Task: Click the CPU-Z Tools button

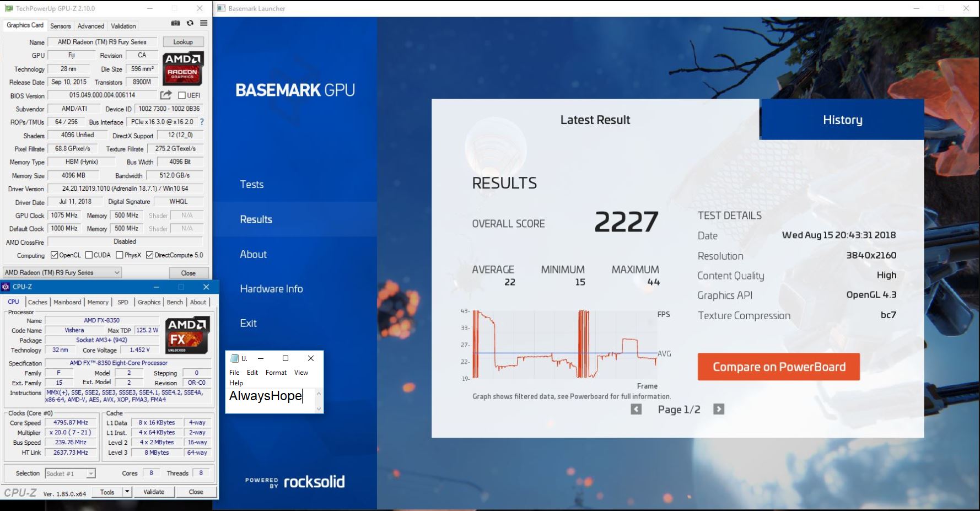Action: [x=107, y=492]
